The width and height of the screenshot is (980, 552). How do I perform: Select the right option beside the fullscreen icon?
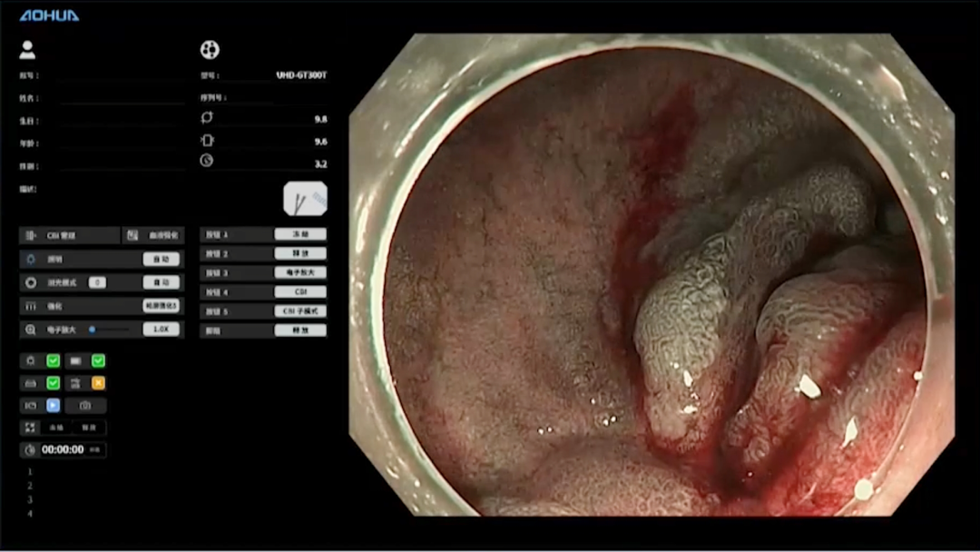point(89,428)
